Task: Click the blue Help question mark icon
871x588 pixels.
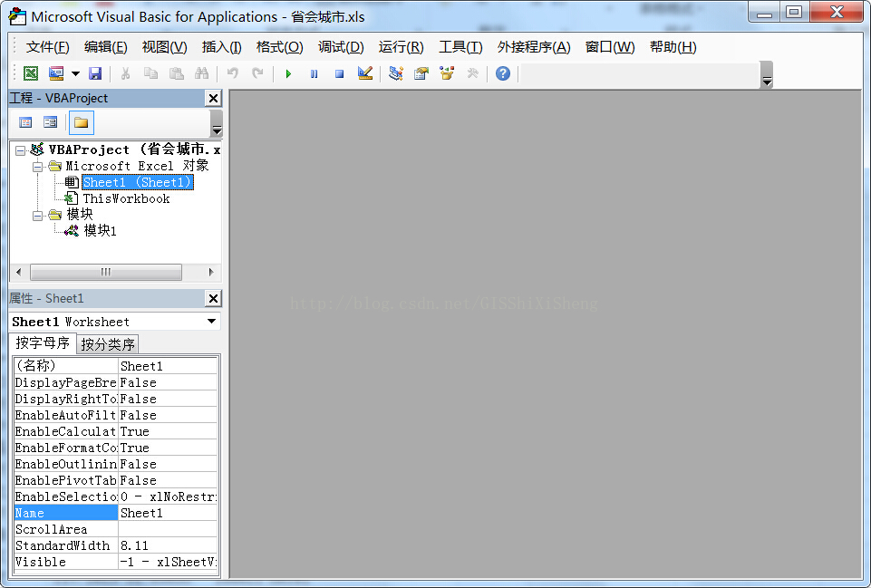Action: [503, 73]
